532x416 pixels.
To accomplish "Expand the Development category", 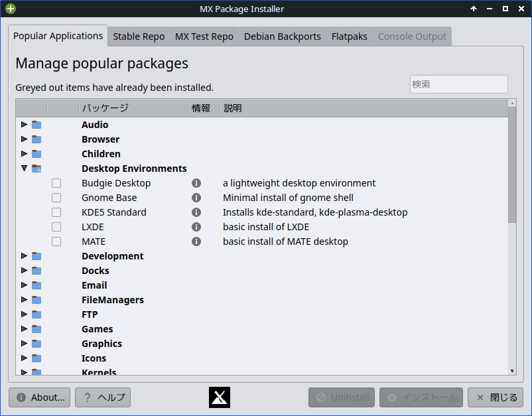I will pyautogui.click(x=24, y=256).
